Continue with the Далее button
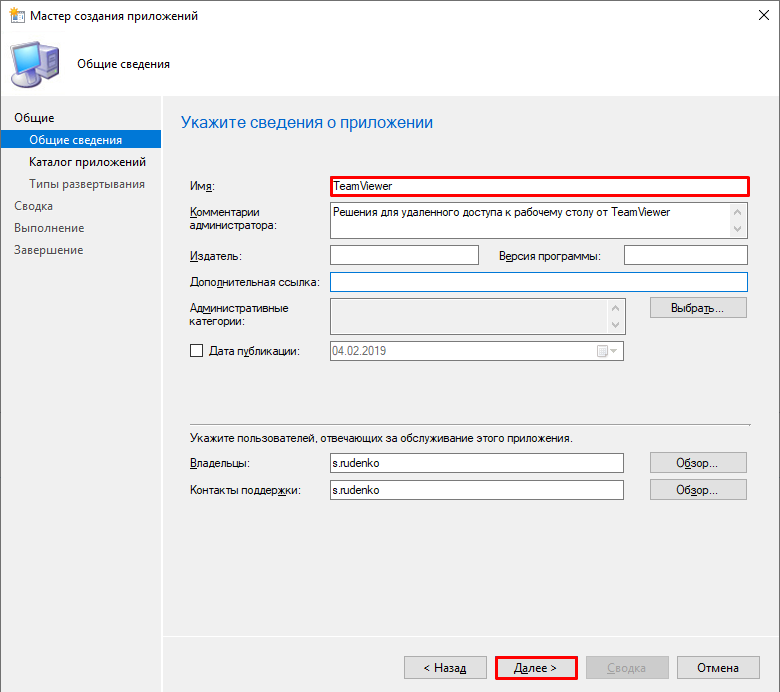Viewport: 780px width, 692px height. click(536, 668)
